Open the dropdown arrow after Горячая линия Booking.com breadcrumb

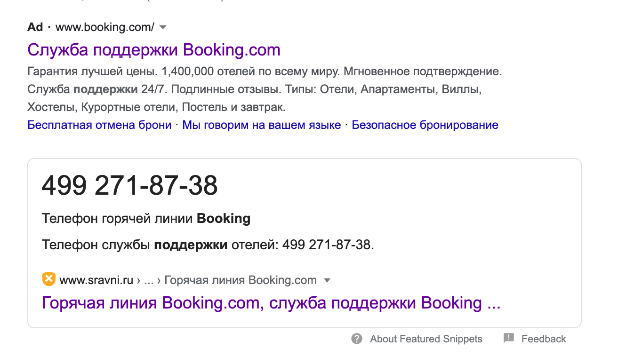pyautogui.click(x=327, y=281)
